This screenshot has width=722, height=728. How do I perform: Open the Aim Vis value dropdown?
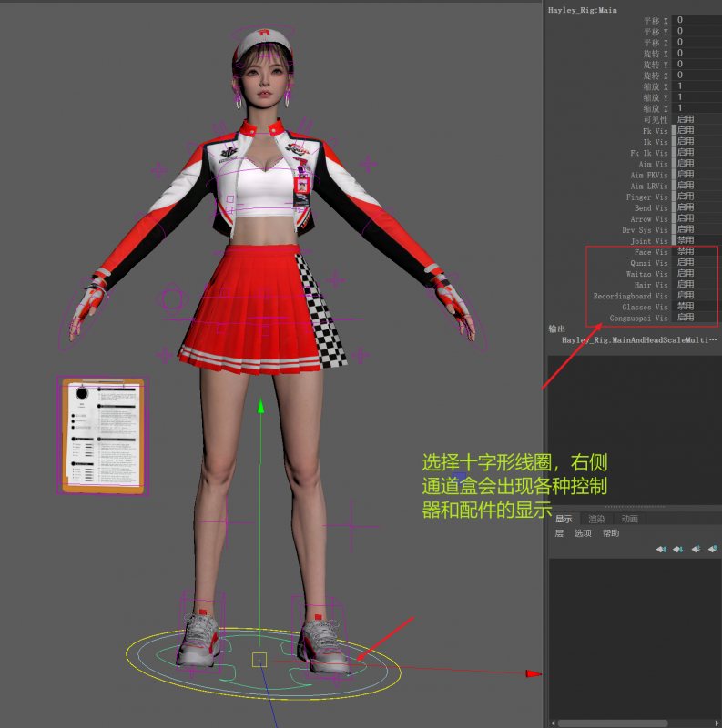coord(697,164)
